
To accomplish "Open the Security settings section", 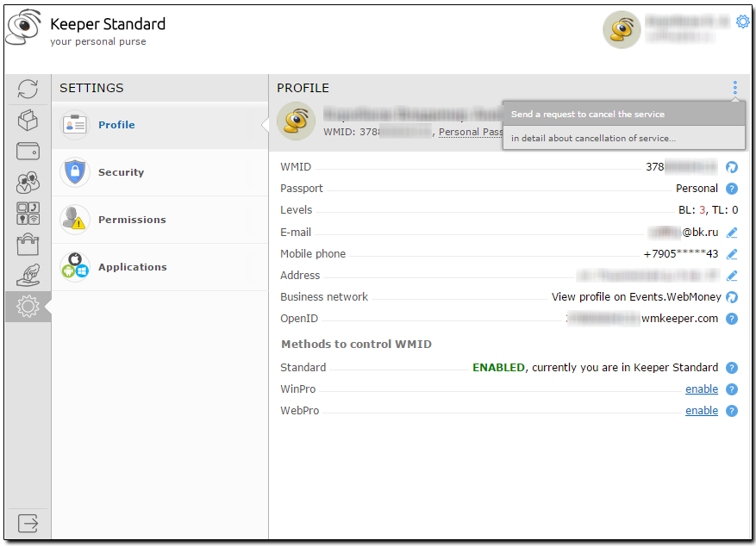I will (x=160, y=172).
